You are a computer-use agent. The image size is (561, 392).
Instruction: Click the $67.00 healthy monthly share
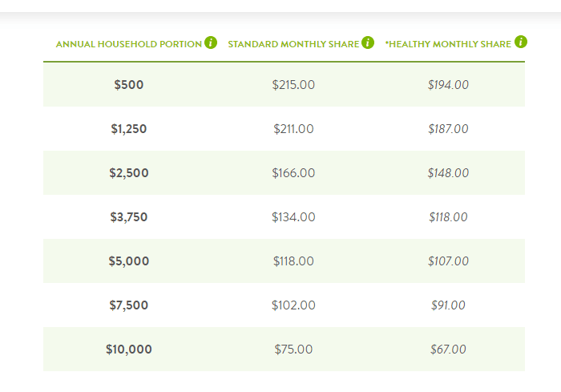(448, 349)
